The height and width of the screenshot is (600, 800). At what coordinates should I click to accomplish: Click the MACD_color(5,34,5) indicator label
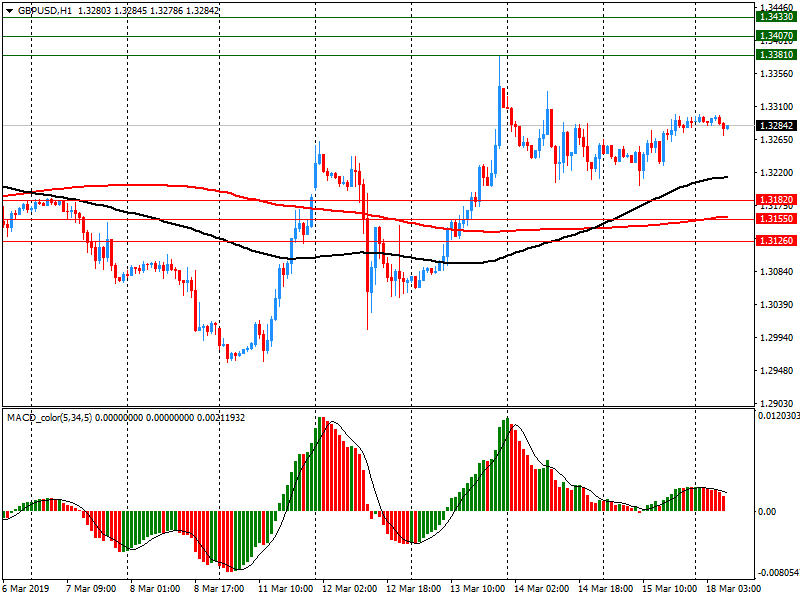tap(48, 417)
